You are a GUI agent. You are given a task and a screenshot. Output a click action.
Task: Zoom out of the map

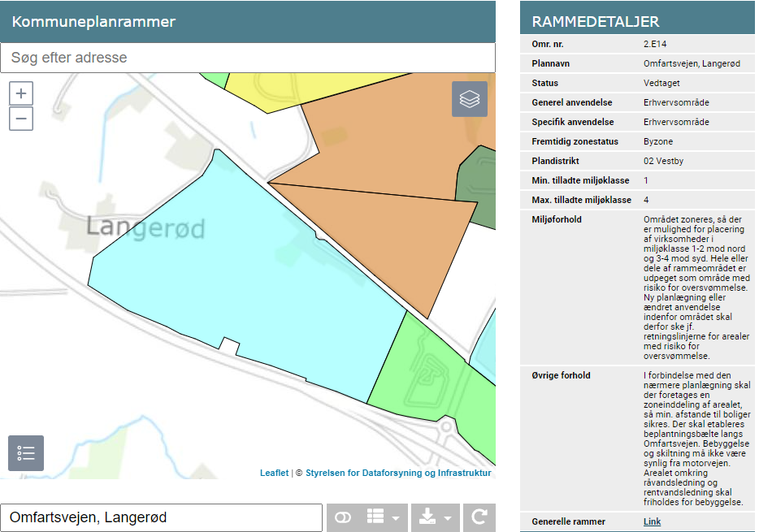[x=21, y=119]
